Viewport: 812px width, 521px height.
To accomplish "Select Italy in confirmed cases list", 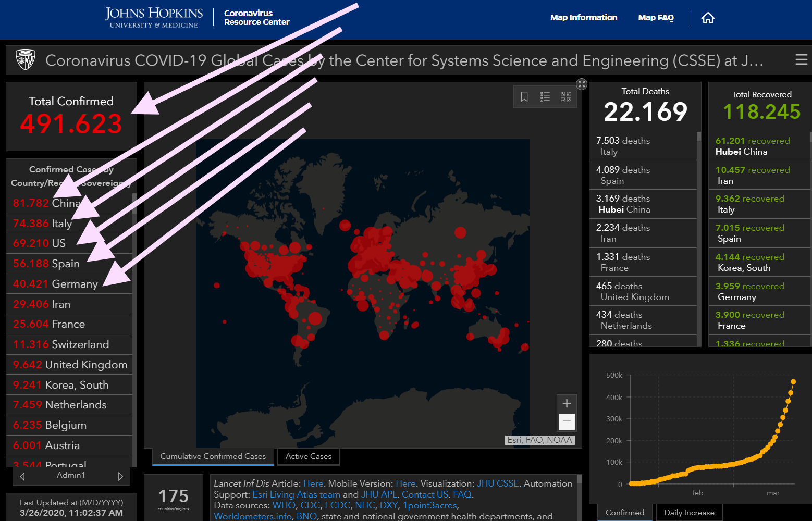I will (x=69, y=223).
